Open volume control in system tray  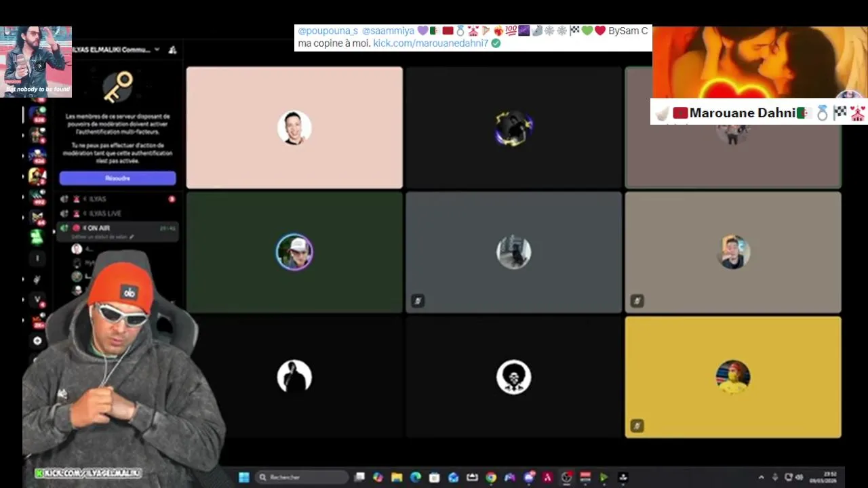[x=799, y=477]
